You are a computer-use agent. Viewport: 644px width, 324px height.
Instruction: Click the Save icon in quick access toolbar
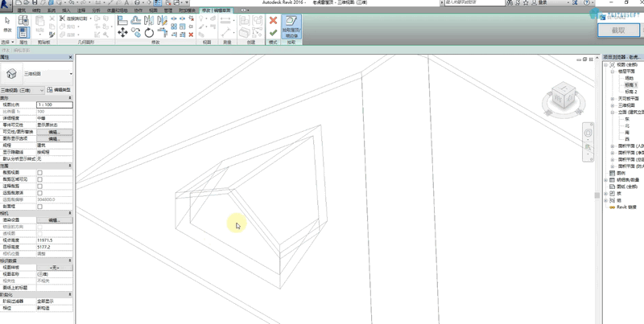35,2
